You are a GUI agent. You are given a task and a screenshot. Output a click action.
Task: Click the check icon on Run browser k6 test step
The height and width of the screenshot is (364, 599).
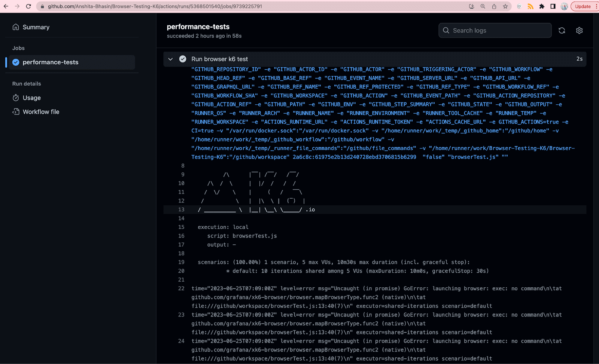182,59
